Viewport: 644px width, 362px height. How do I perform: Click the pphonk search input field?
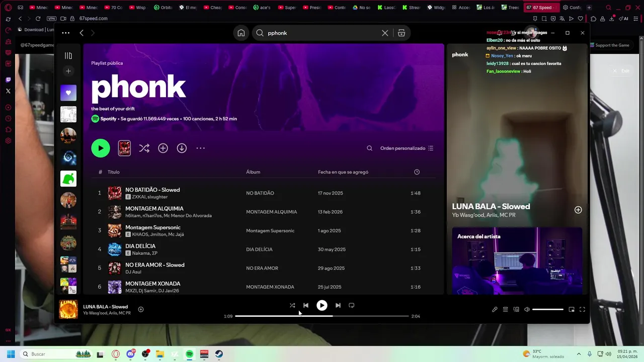pos(324,33)
